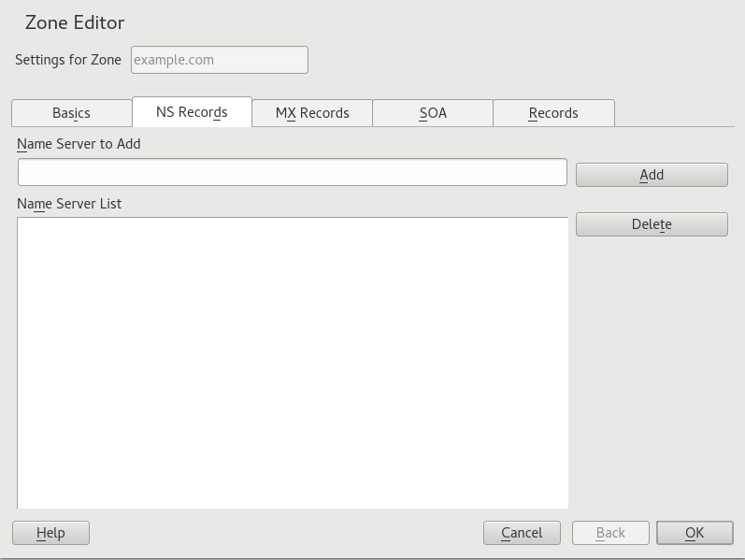
Task: Switch to the Basics tab
Action: point(71,113)
